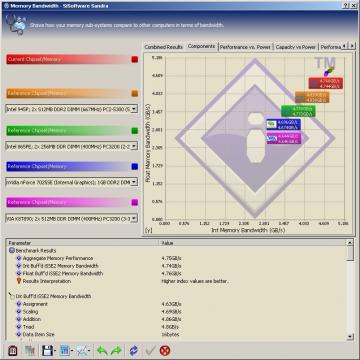Refresh results with the blue arrows icon
Screen dimensions: 360x360
(133, 350)
